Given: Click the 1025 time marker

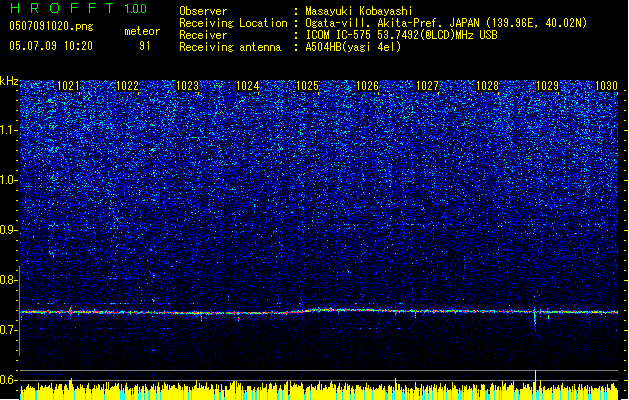Looking at the screenshot, I should pos(307,86).
